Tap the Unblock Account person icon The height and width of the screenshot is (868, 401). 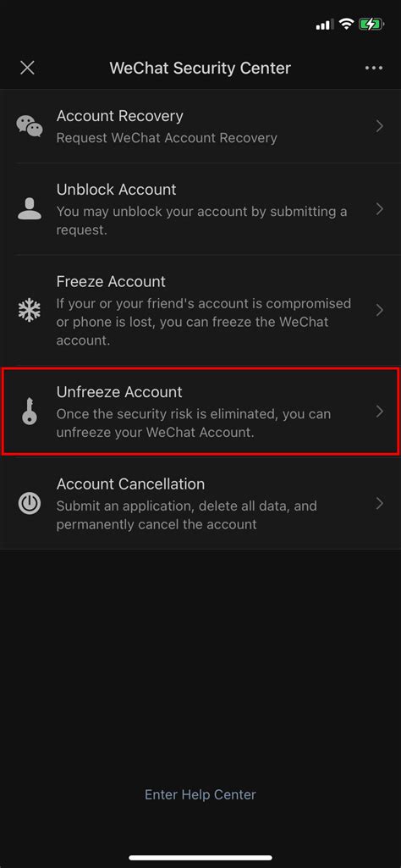tap(30, 208)
